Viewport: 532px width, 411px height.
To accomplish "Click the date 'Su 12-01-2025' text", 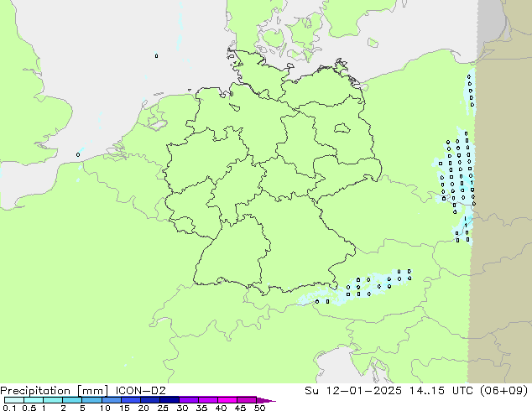I will [x=353, y=391].
